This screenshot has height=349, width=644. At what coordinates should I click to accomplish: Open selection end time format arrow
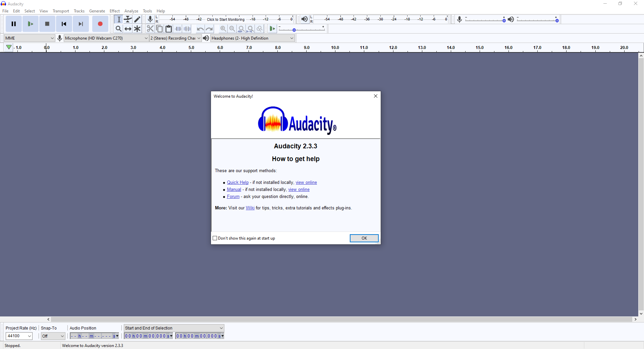point(222,336)
